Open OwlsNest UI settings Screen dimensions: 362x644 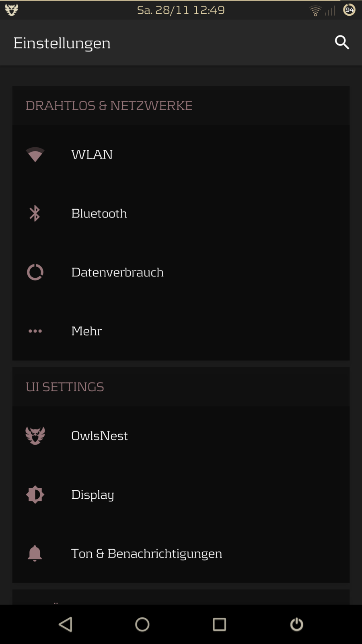(x=99, y=436)
